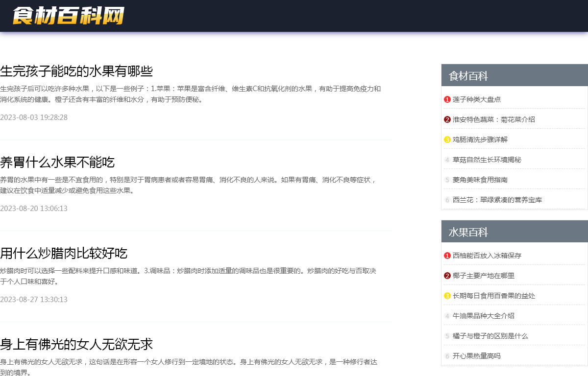Image resolution: width=588 pixels, height=376 pixels.
Task: Click the 食材百科网 site logo
Action: pyautogui.click(x=68, y=16)
